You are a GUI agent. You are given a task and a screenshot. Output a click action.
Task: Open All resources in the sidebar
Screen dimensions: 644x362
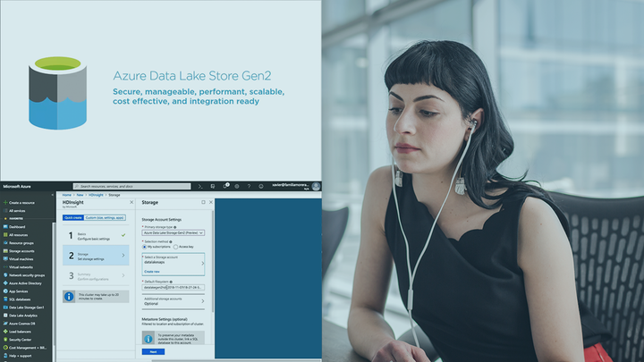coord(15,235)
